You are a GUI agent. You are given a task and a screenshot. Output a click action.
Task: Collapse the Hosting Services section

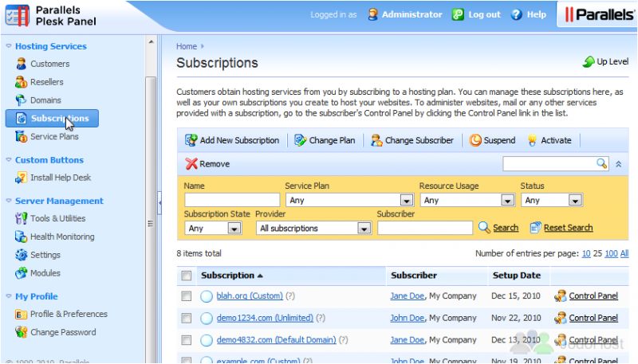click(x=9, y=46)
